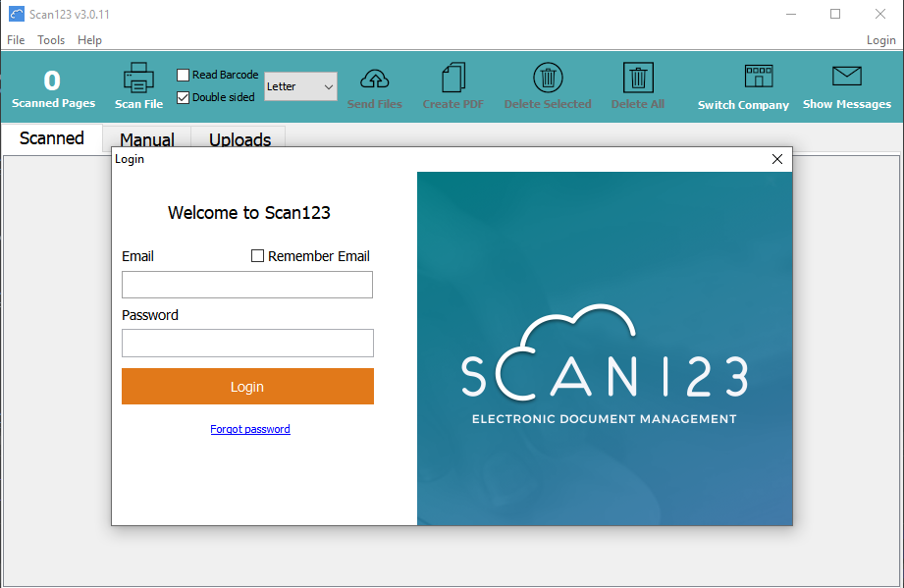The height and width of the screenshot is (588, 904).
Task: Enable the Read Barcode checkbox
Action: (184, 75)
